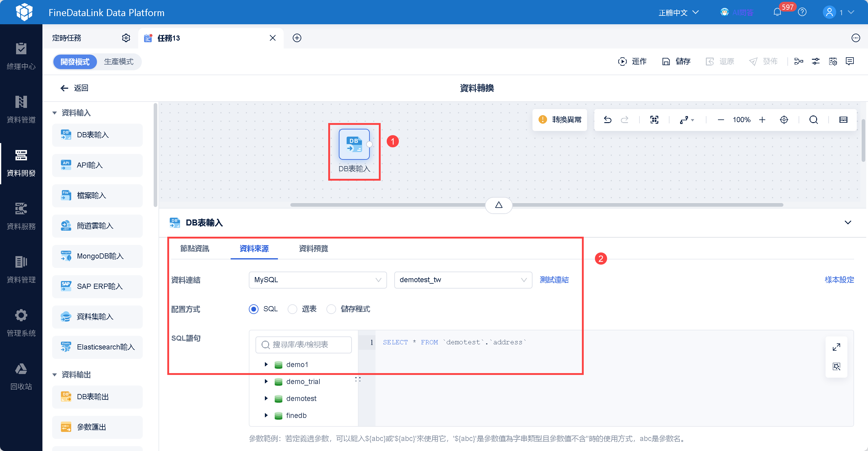Open the demotest_tw connection dropdown

point(463,280)
